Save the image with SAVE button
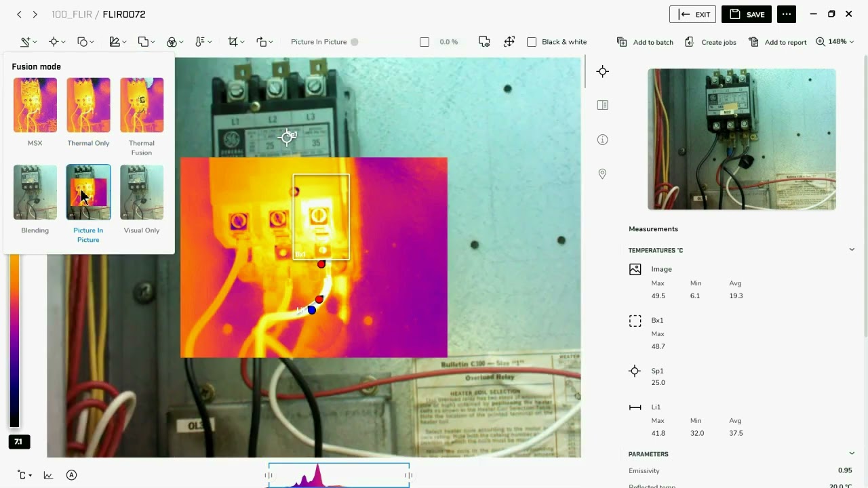Image resolution: width=868 pixels, height=488 pixels. tap(747, 14)
